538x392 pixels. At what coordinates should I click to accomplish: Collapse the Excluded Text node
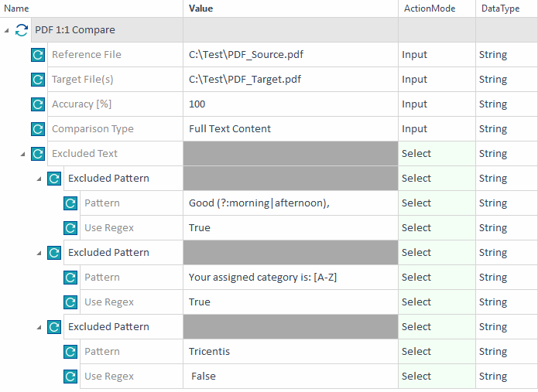coord(23,154)
